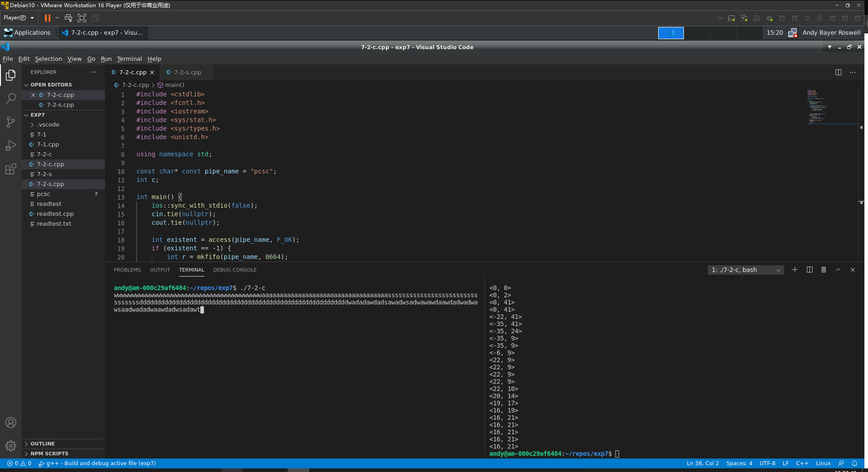Enter VMware full screen mode
Viewport: 868px width, 472px height.
82,18
